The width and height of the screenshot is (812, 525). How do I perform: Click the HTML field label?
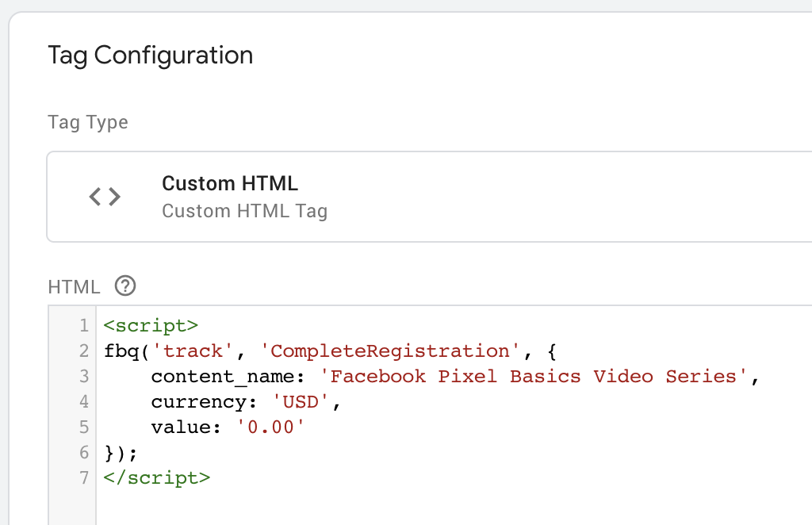pyautogui.click(x=74, y=287)
